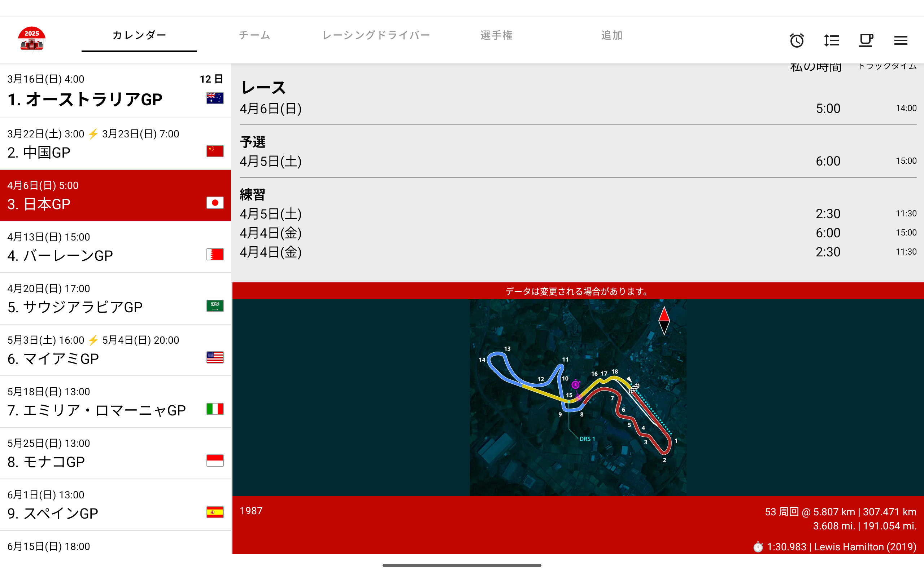Open the alarm clock reminders icon
Viewport: 924px width, 577px height.
click(797, 40)
